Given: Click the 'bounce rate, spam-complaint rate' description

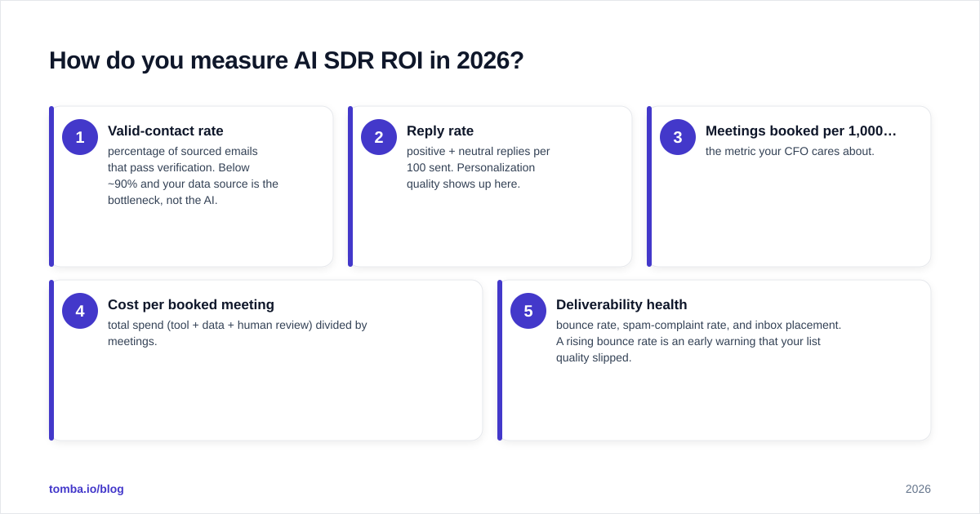Looking at the screenshot, I should pyautogui.click(x=698, y=341).
